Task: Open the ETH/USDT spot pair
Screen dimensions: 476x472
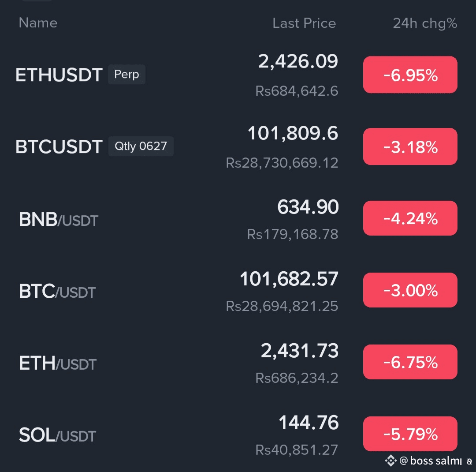Action: 58,363
